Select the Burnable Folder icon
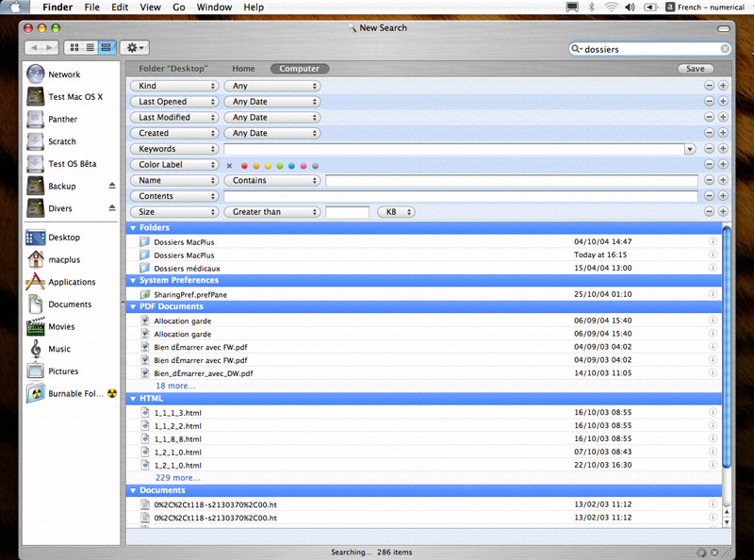 pos(36,393)
